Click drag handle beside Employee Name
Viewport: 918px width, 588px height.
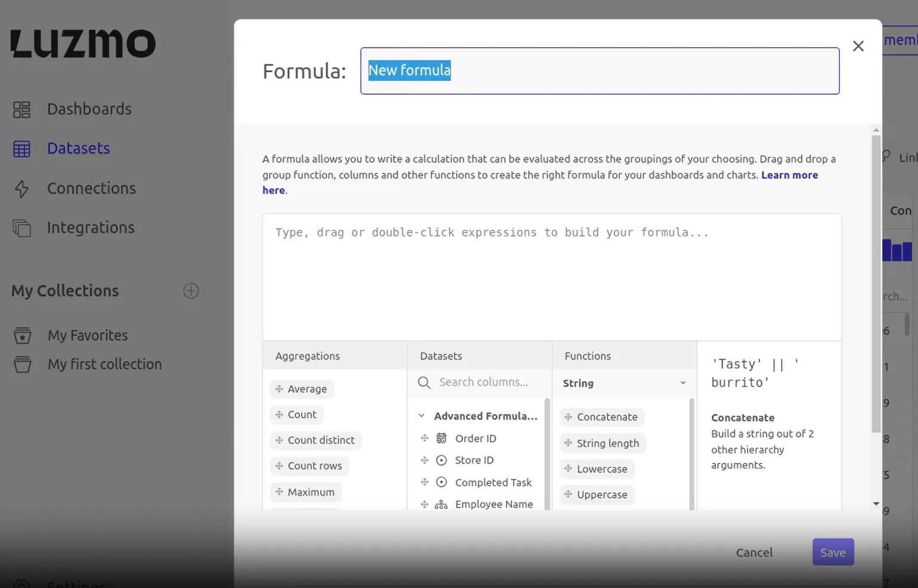coord(424,504)
